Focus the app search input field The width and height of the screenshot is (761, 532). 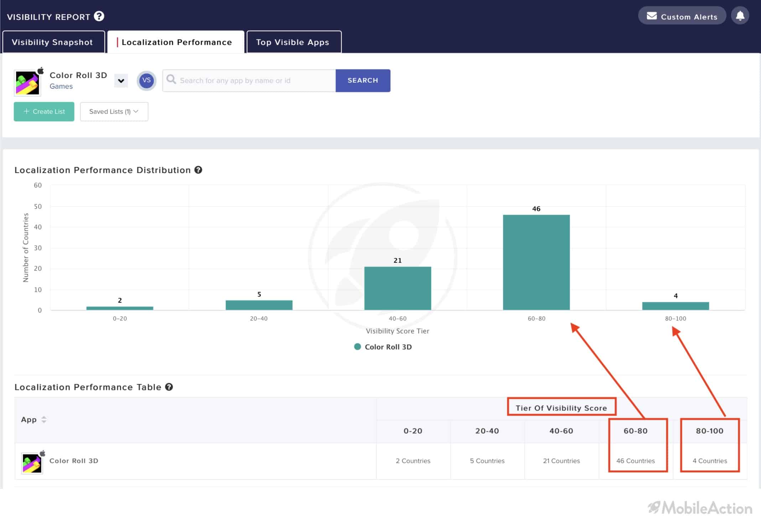coord(249,80)
